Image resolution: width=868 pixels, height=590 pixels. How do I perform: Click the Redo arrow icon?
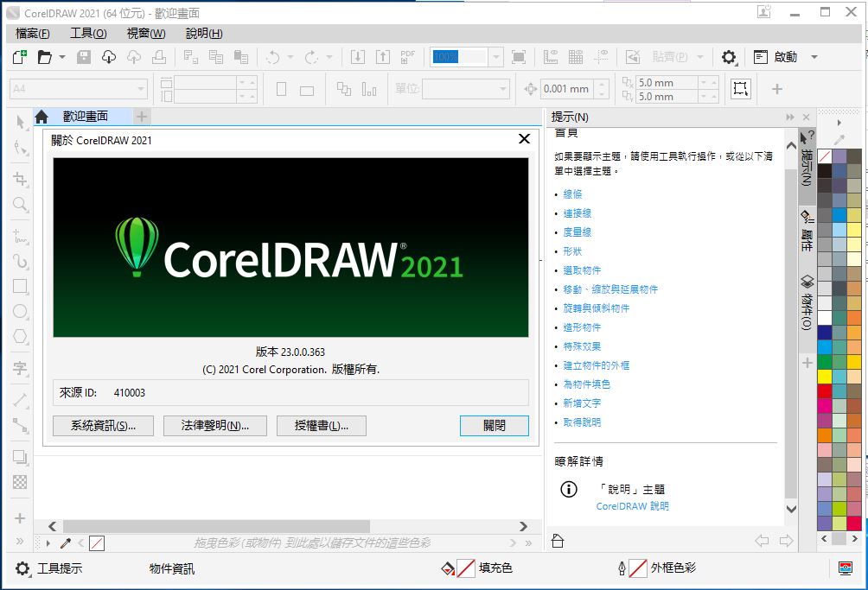tap(311, 57)
